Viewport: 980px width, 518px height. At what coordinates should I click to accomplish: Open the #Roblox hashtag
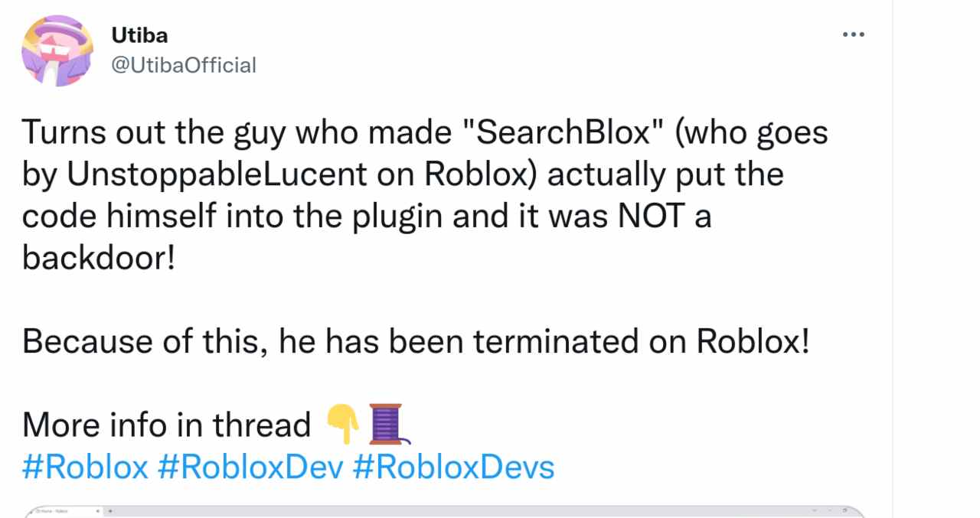point(85,467)
